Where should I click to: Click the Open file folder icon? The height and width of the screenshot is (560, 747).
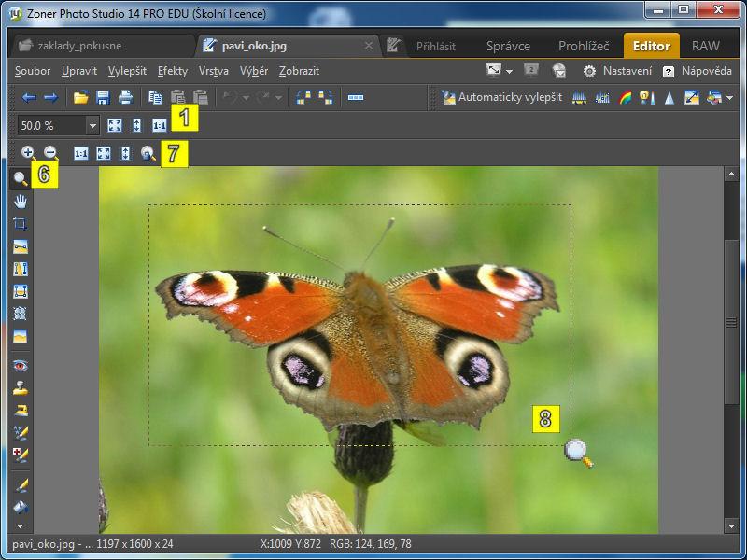pyautogui.click(x=81, y=98)
